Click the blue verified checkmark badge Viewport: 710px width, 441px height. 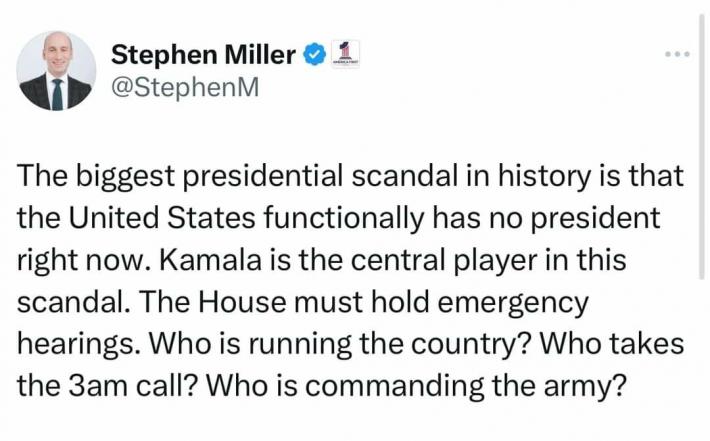[314, 55]
